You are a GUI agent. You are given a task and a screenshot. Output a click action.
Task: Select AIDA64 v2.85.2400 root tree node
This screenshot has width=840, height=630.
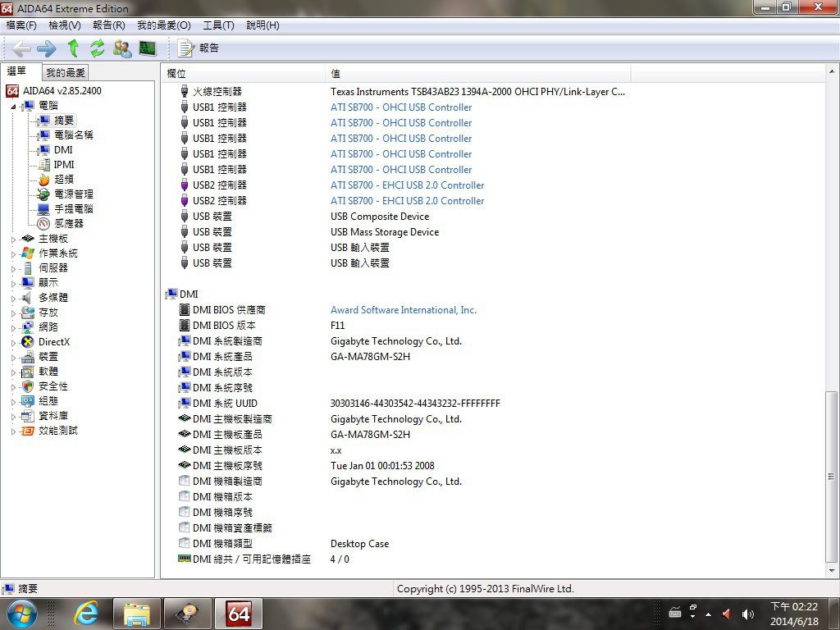[x=62, y=90]
